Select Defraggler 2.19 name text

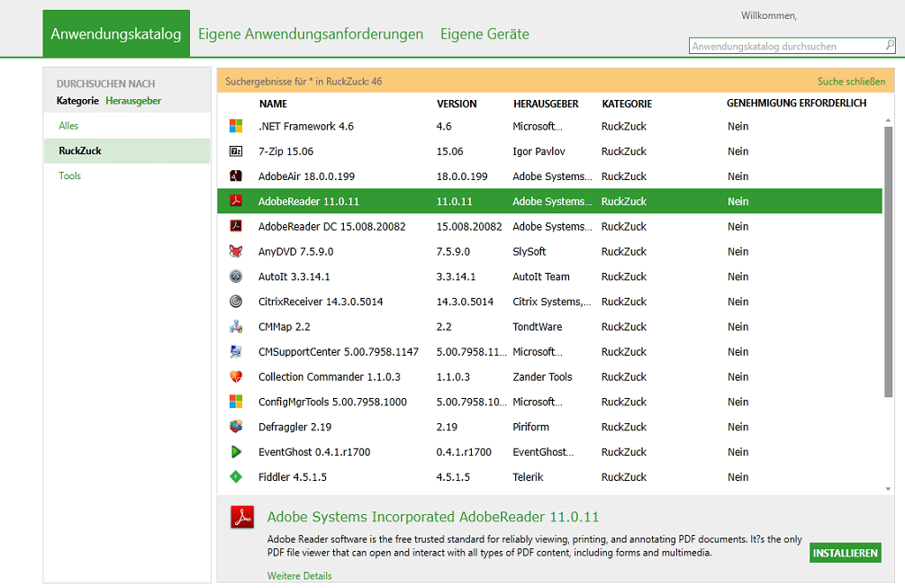(294, 427)
